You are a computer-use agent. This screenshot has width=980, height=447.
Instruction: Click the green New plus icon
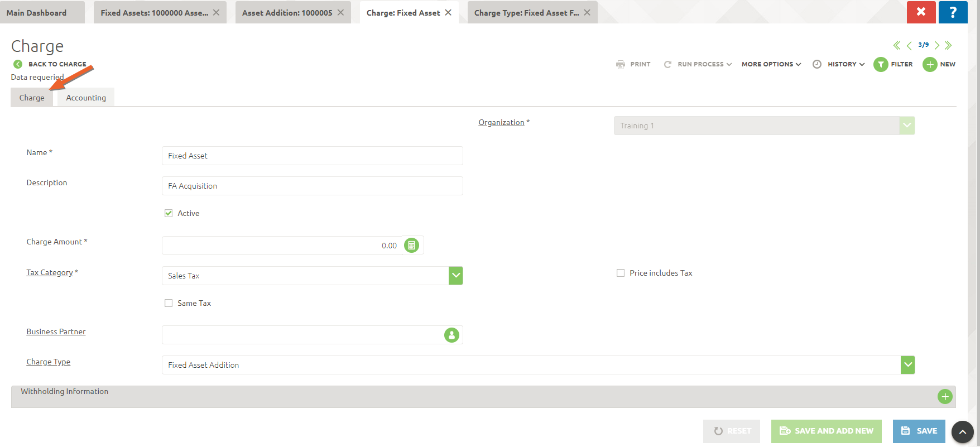(x=930, y=65)
